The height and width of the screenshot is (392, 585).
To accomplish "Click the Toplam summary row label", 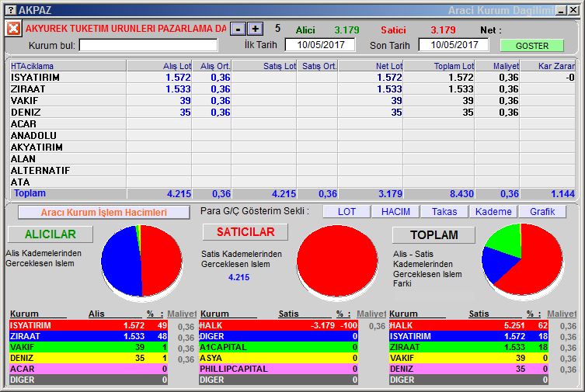I will coord(30,193).
